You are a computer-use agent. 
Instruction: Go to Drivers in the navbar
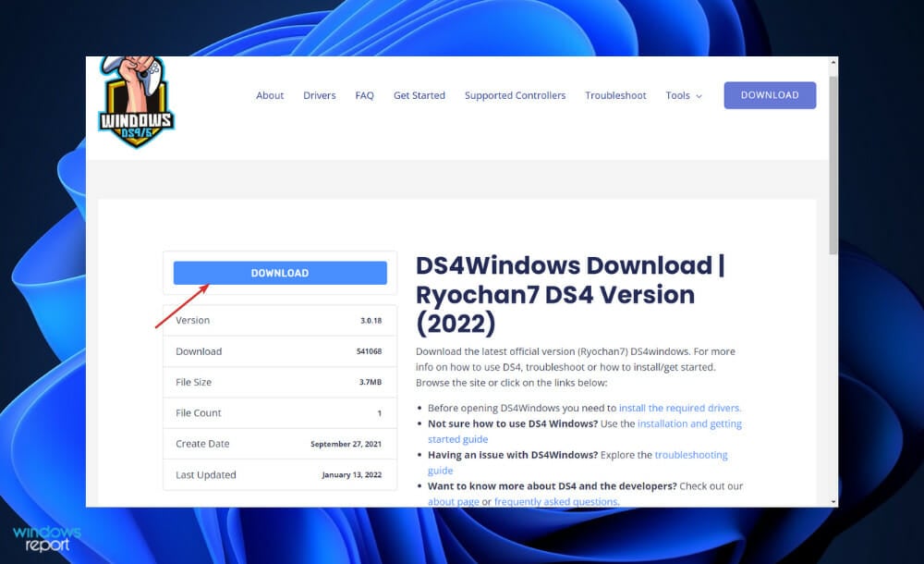coord(320,95)
